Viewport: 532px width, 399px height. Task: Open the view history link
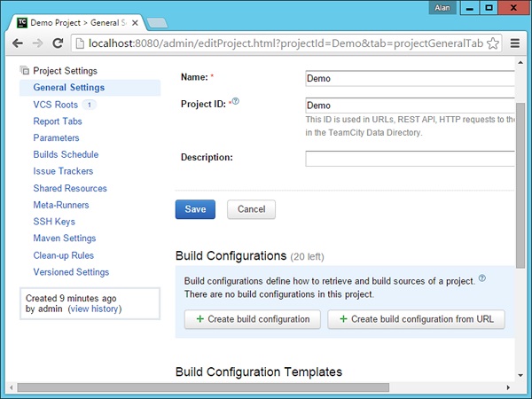pos(95,309)
